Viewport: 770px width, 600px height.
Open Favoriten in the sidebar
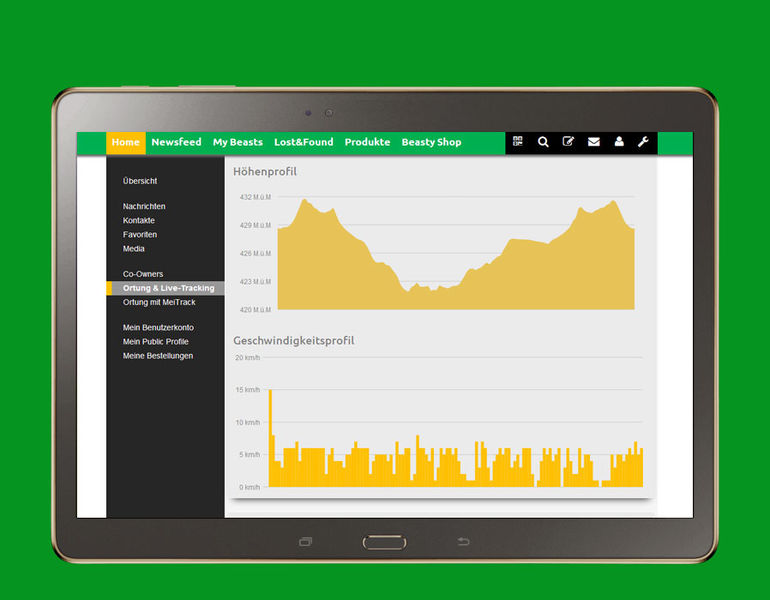point(140,235)
